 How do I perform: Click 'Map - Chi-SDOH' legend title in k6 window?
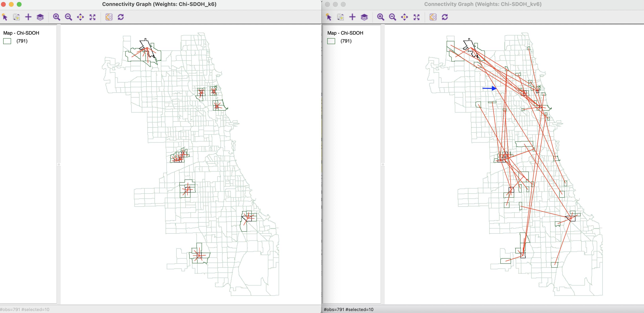[21, 33]
